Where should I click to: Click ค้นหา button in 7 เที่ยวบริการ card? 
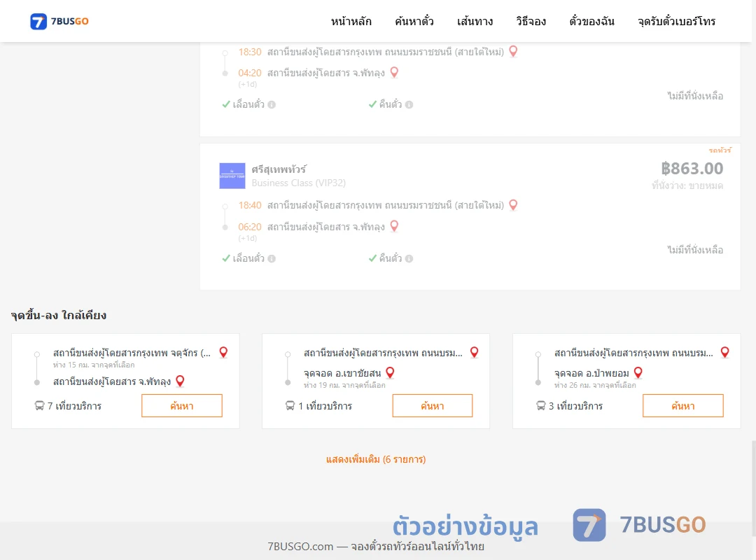(182, 406)
